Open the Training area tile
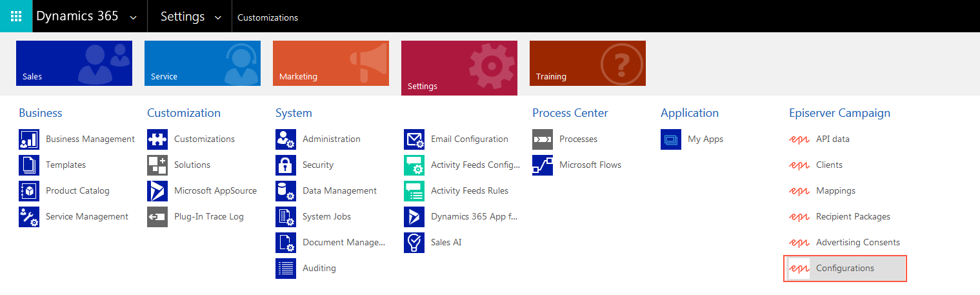This screenshot has height=295, width=980. (x=588, y=63)
